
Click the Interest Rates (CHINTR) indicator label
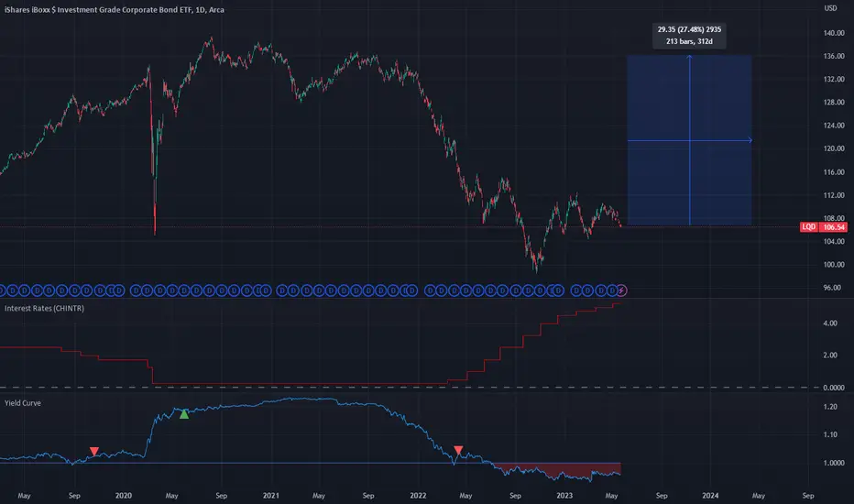pos(44,309)
